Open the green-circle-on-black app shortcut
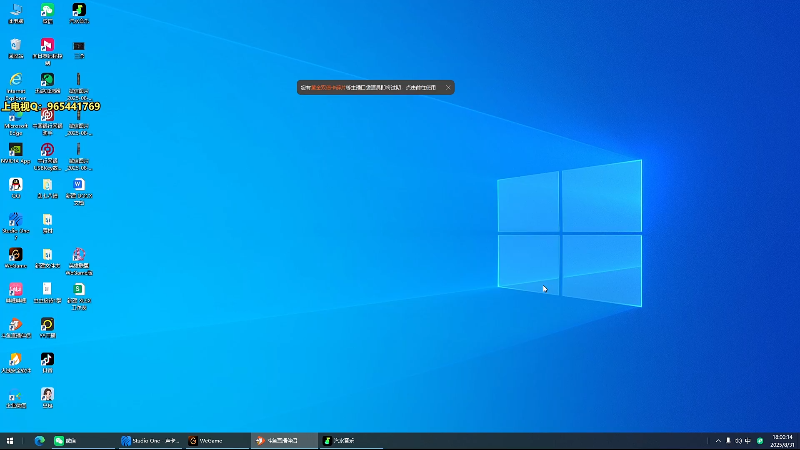This screenshot has height=450, width=800. [47, 83]
